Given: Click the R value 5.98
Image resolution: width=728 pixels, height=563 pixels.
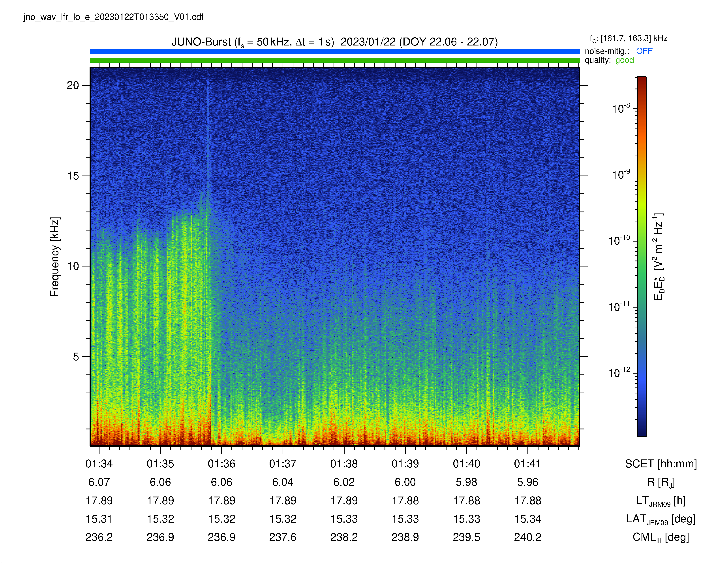Looking at the screenshot, I should (x=466, y=482).
